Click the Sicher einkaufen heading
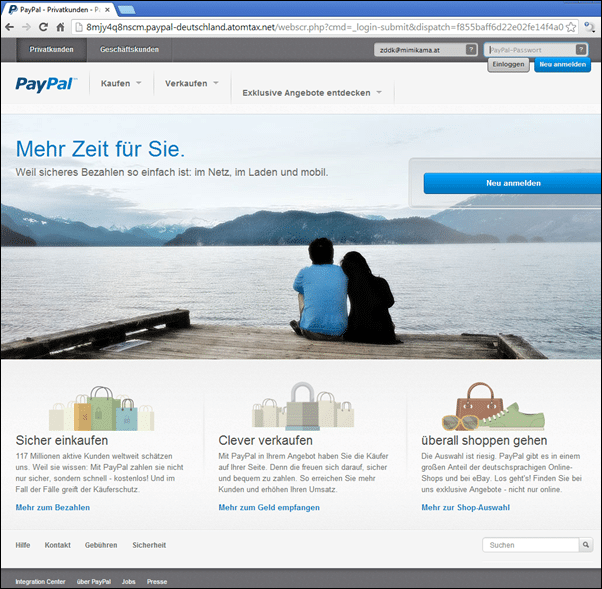 tap(62, 440)
